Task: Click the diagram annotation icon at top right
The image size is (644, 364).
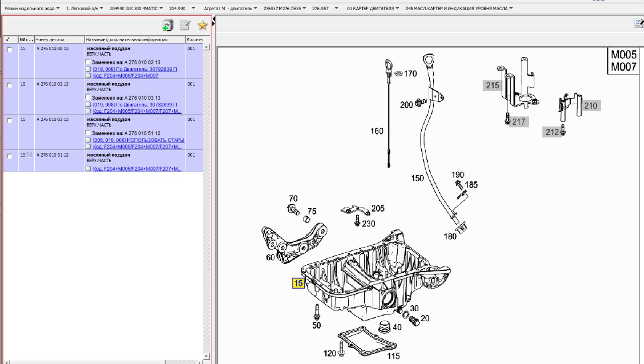Action: (x=639, y=24)
